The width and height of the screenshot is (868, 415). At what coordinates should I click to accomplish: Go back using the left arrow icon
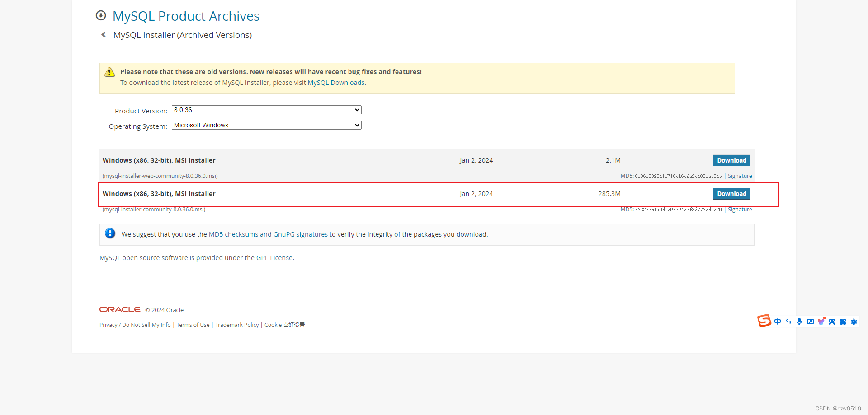[x=104, y=35]
